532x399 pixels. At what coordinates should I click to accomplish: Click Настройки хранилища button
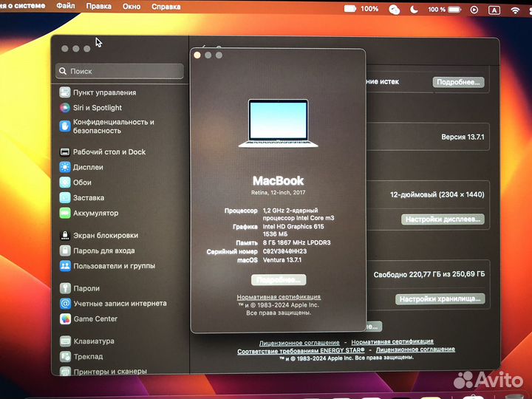pyautogui.click(x=440, y=299)
